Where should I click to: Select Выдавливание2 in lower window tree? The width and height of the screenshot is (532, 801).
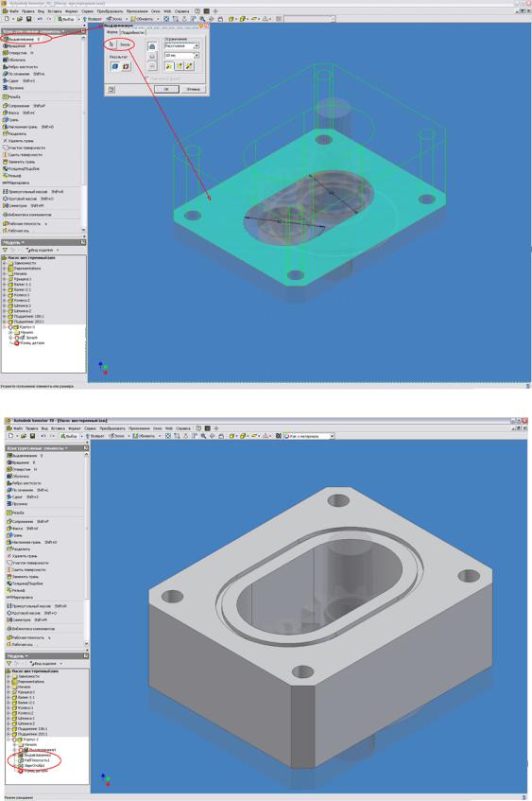[36, 755]
